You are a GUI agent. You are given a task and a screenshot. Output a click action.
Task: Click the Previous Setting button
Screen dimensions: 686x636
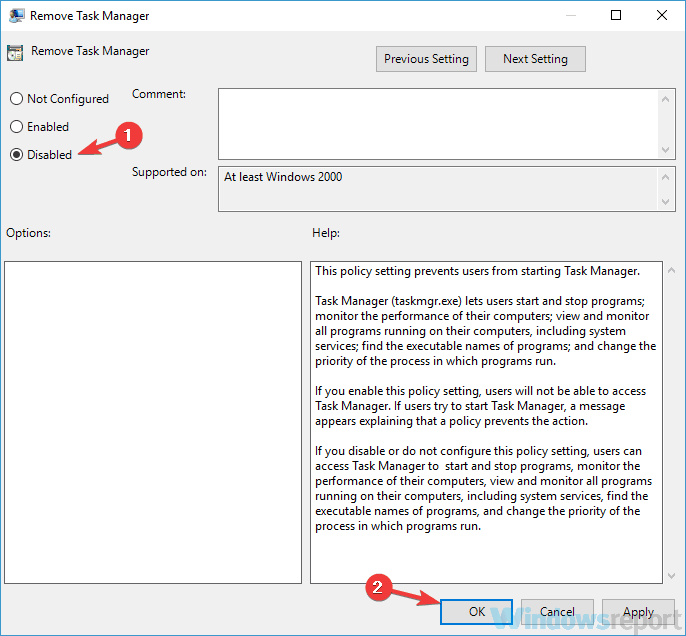click(426, 59)
